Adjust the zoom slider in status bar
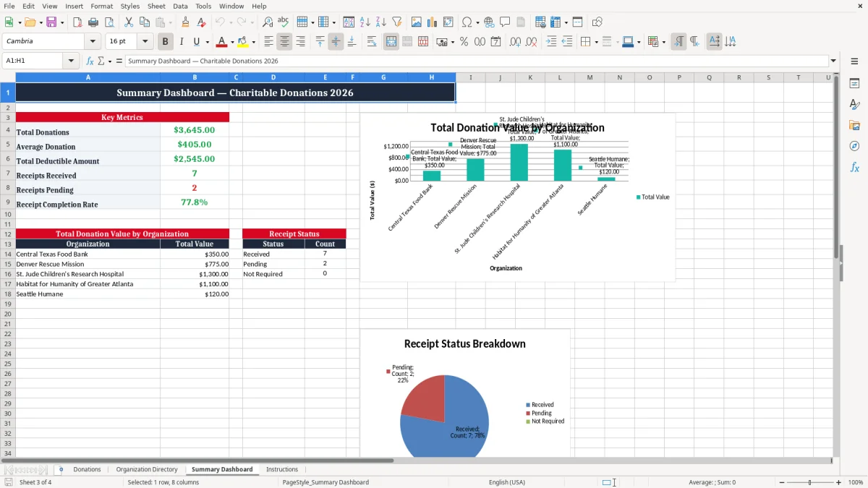868x488 pixels. 809,482
